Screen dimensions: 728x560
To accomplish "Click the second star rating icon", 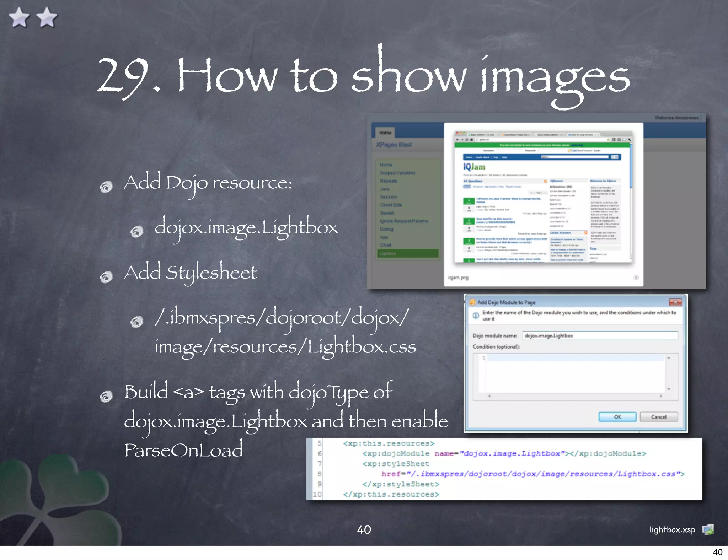I will click(47, 17).
